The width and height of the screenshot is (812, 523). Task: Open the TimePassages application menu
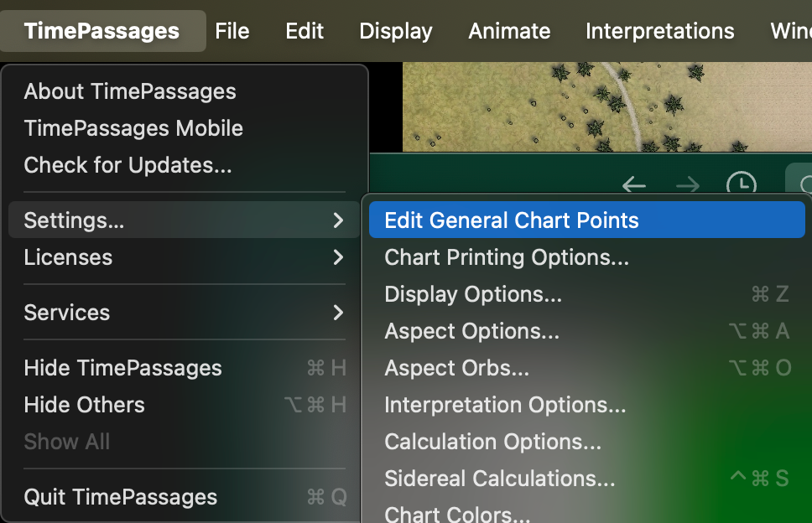click(102, 31)
